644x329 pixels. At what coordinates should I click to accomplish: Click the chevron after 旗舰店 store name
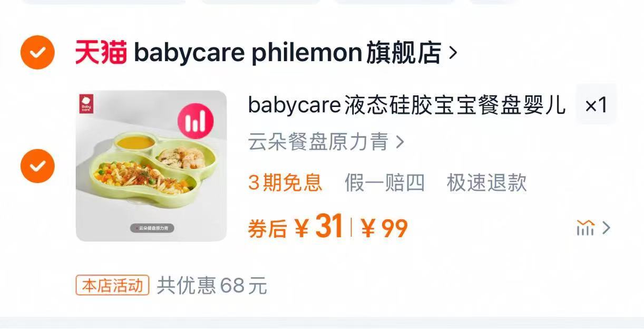point(452,53)
